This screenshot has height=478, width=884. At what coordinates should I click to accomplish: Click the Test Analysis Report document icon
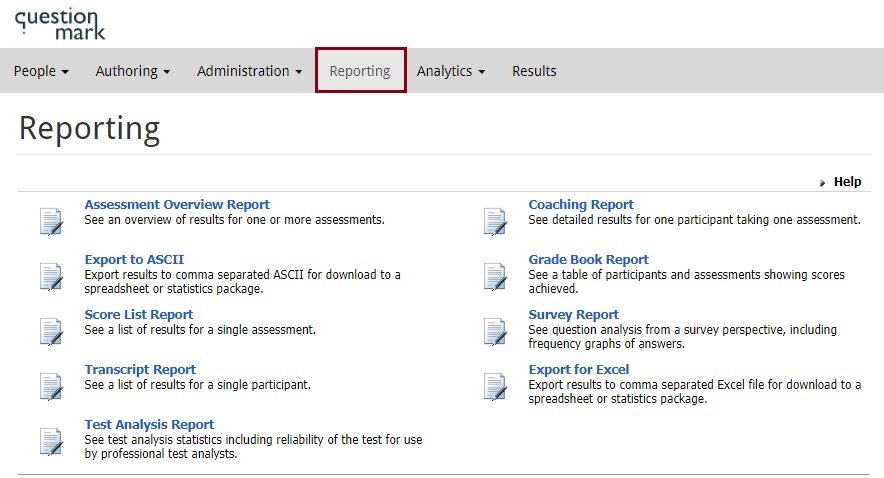(51, 441)
